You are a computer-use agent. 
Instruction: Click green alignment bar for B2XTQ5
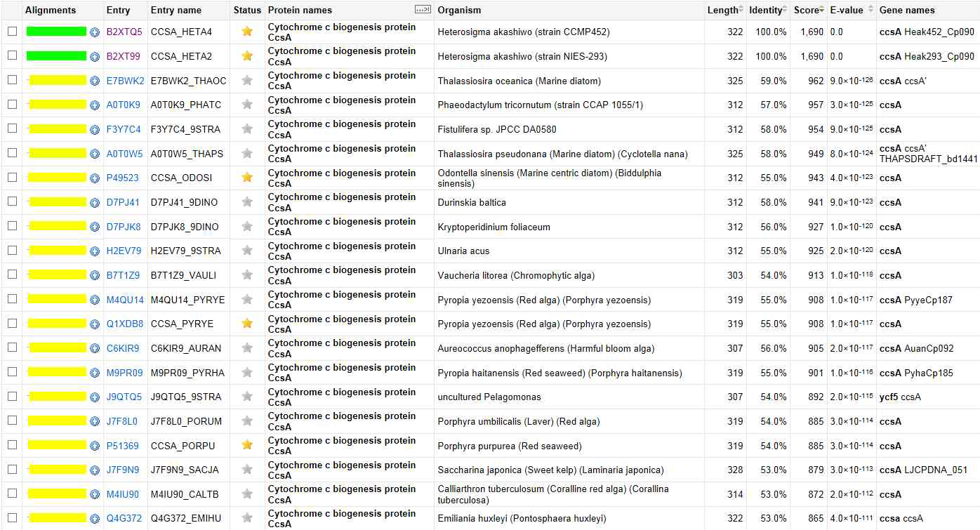click(56, 32)
